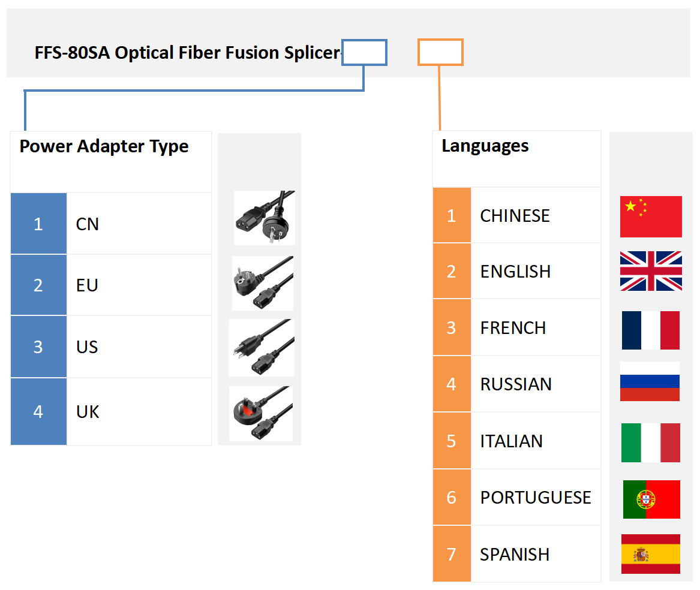Select the UK power cord picture
Viewport: 700px width, 590px height.
point(261,414)
